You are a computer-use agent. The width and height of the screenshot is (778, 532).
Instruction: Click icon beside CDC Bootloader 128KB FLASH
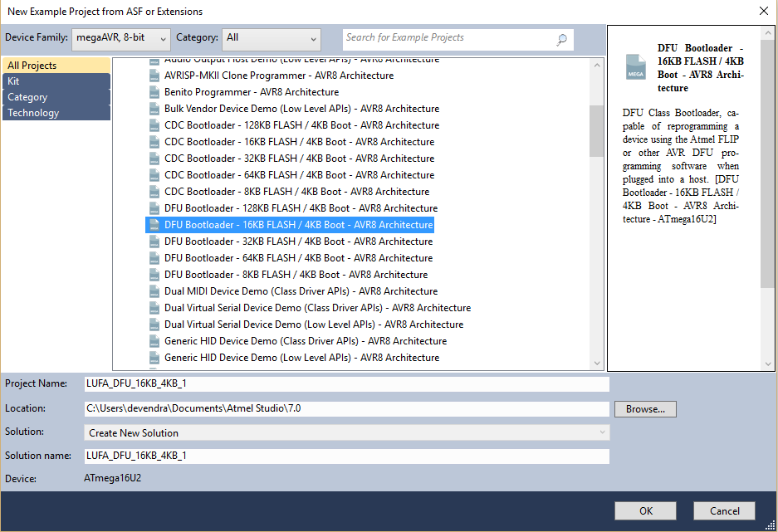coord(154,125)
